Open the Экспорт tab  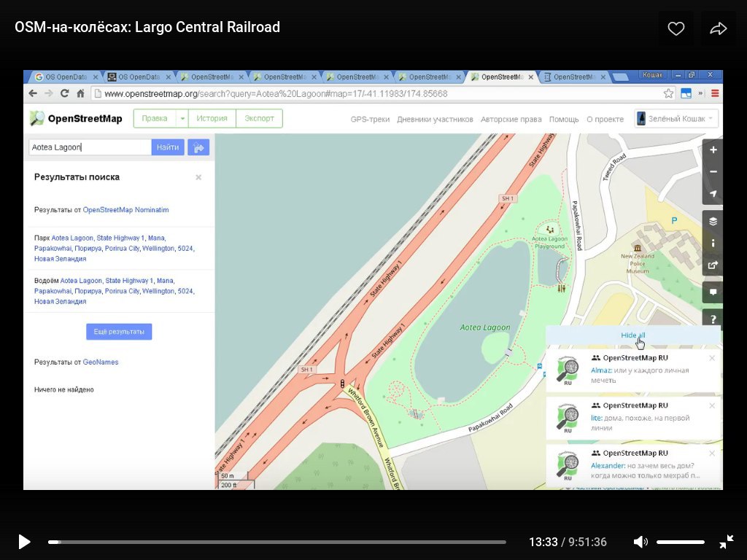[x=259, y=119]
